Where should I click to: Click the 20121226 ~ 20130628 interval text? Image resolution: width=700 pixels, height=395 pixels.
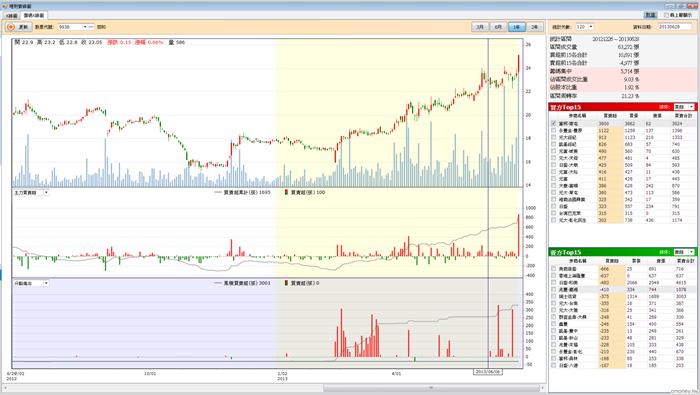point(616,39)
